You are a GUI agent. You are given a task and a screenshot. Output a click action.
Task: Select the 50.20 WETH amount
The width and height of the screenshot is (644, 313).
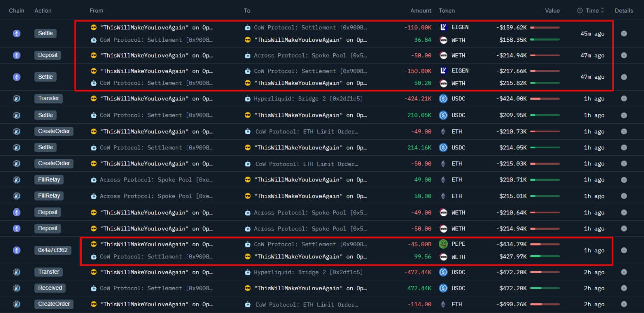423,83
